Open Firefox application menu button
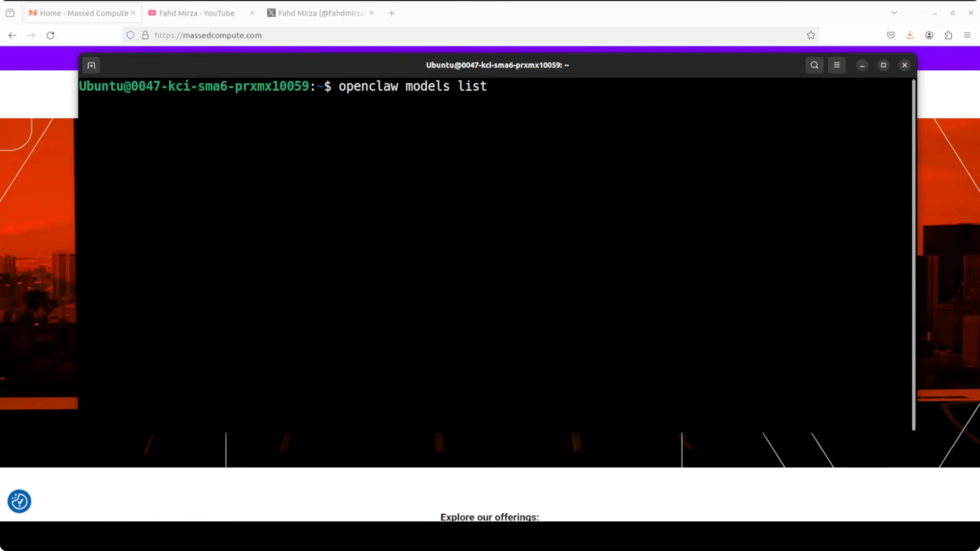980x551 pixels. pyautogui.click(x=967, y=35)
